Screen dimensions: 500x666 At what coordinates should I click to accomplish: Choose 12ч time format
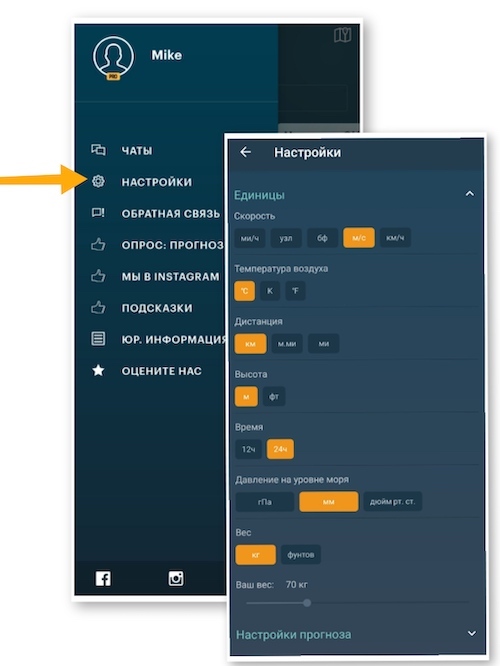tap(249, 449)
